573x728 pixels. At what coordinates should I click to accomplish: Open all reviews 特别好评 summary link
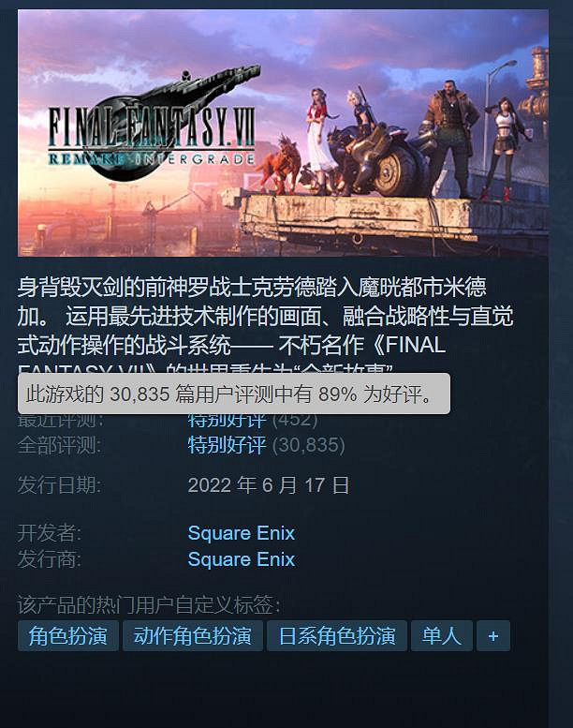tap(227, 445)
